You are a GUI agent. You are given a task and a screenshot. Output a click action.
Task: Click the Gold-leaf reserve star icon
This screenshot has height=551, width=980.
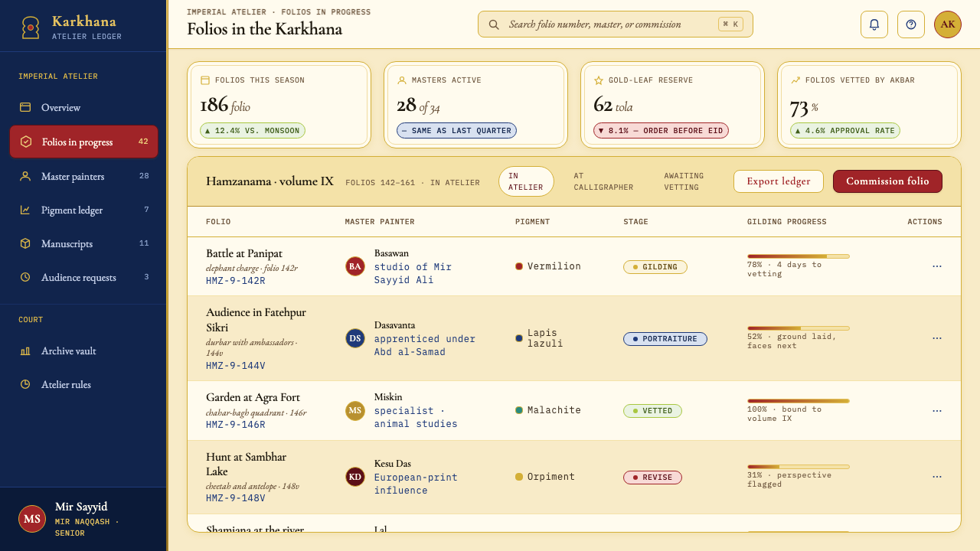(599, 80)
